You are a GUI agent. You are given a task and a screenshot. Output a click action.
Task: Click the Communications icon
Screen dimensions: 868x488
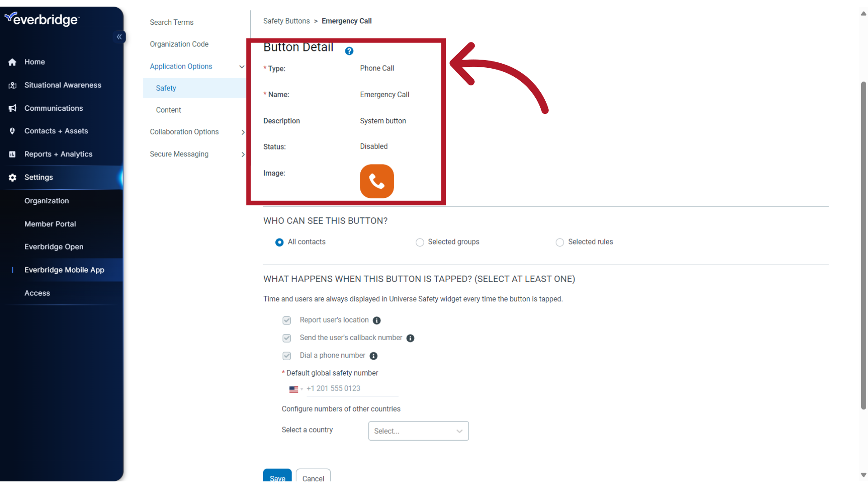pyautogui.click(x=12, y=108)
